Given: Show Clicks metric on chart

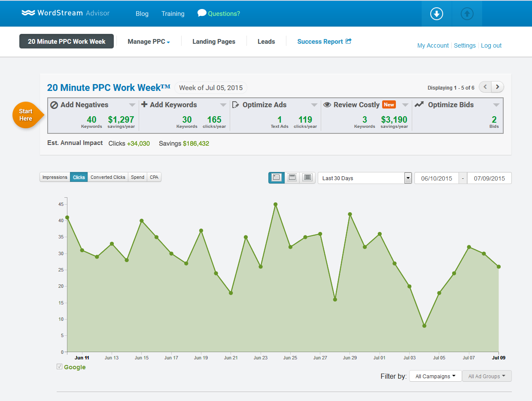Looking at the screenshot, I should point(79,177).
